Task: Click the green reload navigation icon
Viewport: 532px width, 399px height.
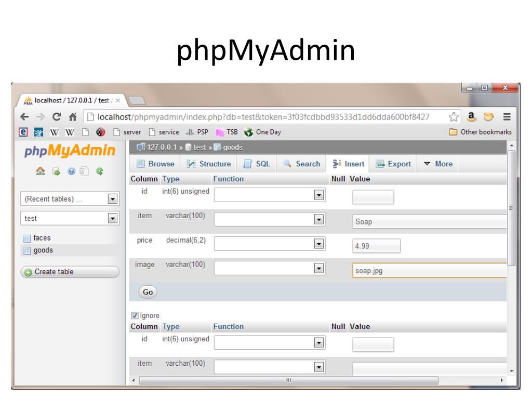Action: (99, 171)
